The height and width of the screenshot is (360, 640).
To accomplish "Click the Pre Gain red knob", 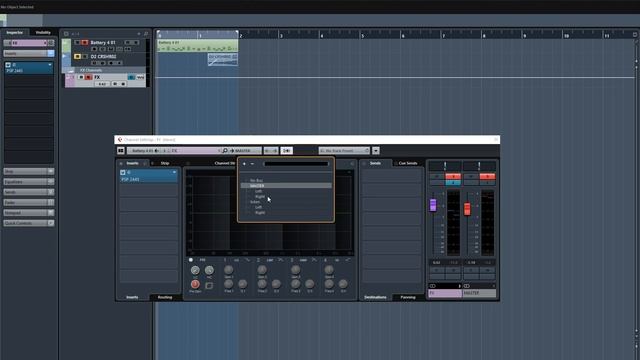I will coord(195,284).
